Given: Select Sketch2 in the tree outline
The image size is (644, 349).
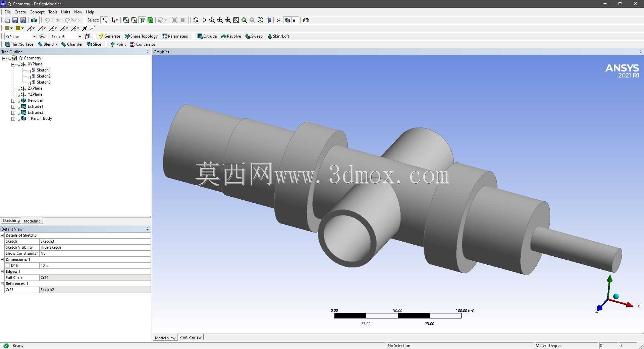Looking at the screenshot, I should click(x=44, y=76).
